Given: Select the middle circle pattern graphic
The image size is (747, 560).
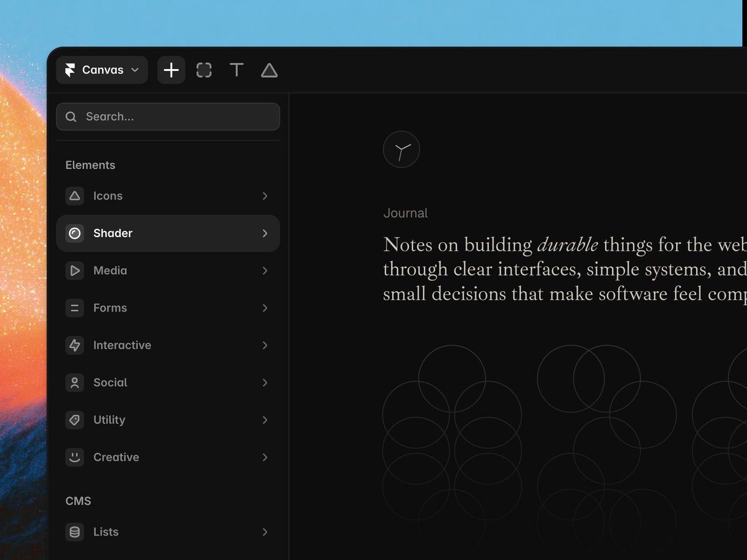Looking at the screenshot, I should (x=607, y=451).
